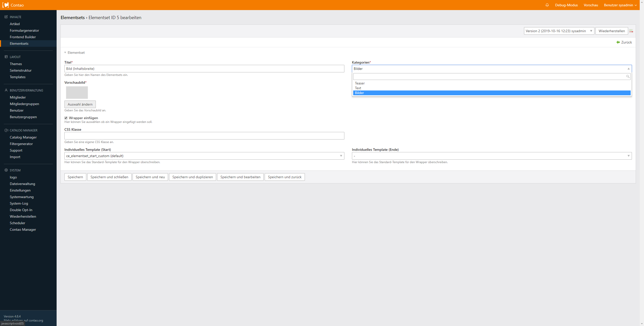Toggle the Wrapper einfügen checkbox
The image size is (644, 326).
click(x=66, y=118)
